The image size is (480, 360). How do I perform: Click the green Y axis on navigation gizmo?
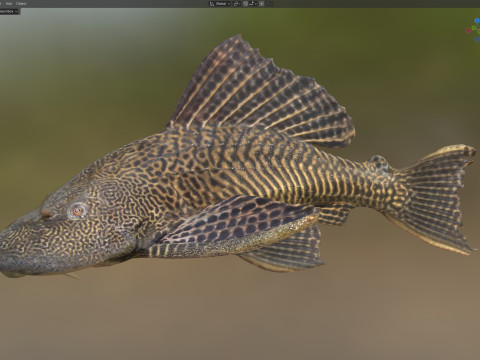point(474,28)
